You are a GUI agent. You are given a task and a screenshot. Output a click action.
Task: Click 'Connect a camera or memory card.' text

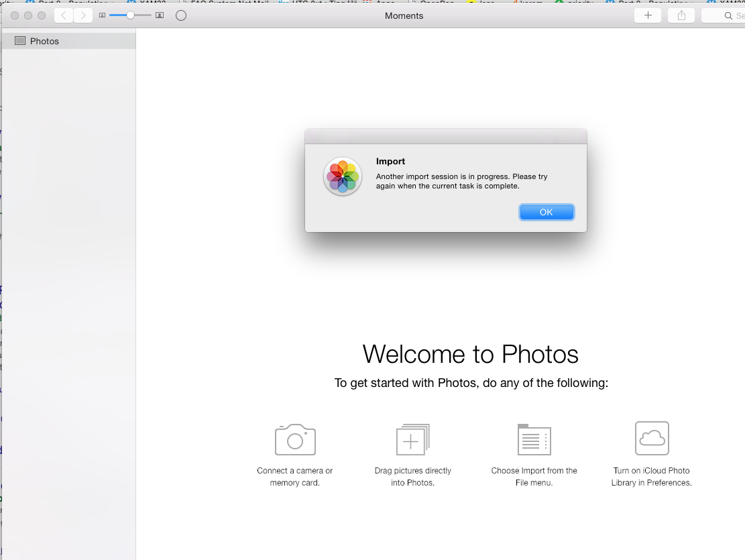[x=294, y=476]
